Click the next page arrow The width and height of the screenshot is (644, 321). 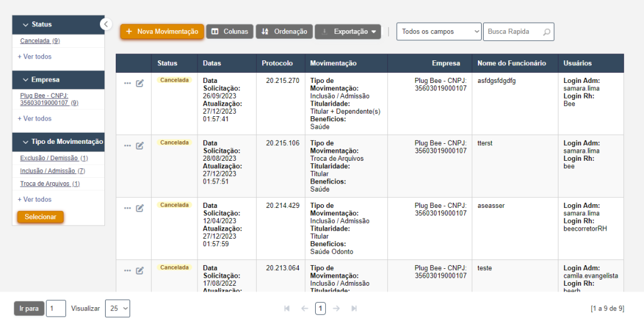(x=336, y=308)
